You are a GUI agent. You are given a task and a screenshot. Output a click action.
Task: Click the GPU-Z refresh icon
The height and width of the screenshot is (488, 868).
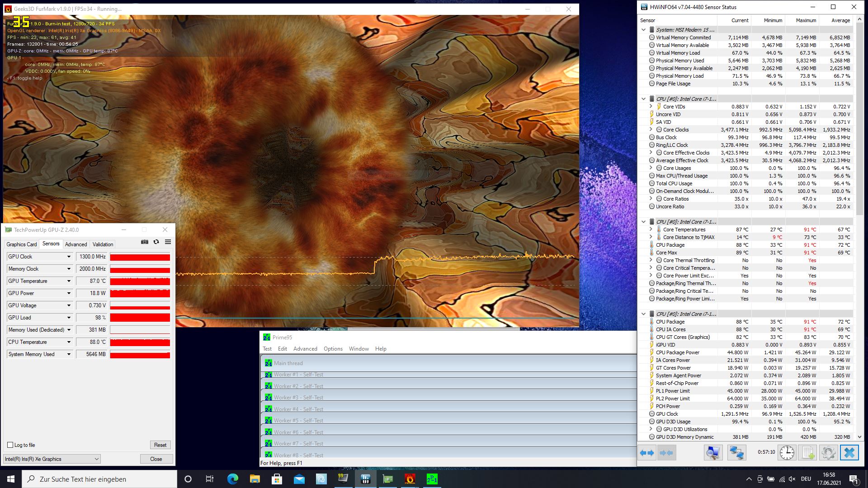(156, 242)
